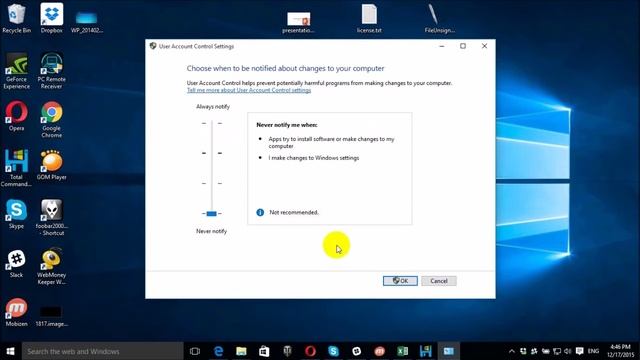
Task: Open Task View from the taskbar
Action: click(x=195, y=351)
